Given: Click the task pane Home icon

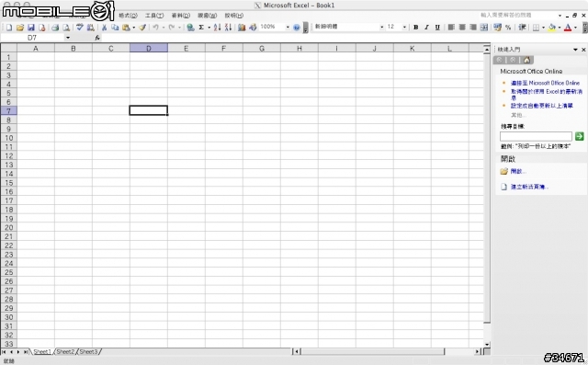Looking at the screenshot, I should 526,60.
